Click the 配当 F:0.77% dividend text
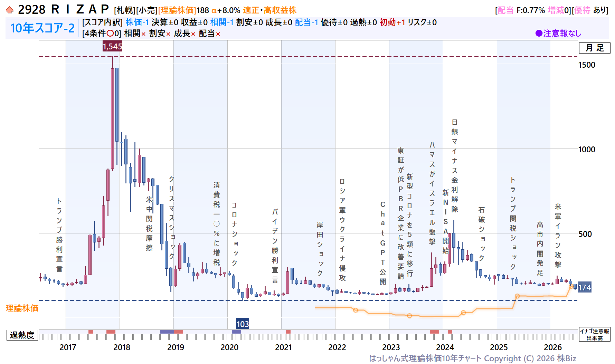The image size is (615, 364). [521, 10]
